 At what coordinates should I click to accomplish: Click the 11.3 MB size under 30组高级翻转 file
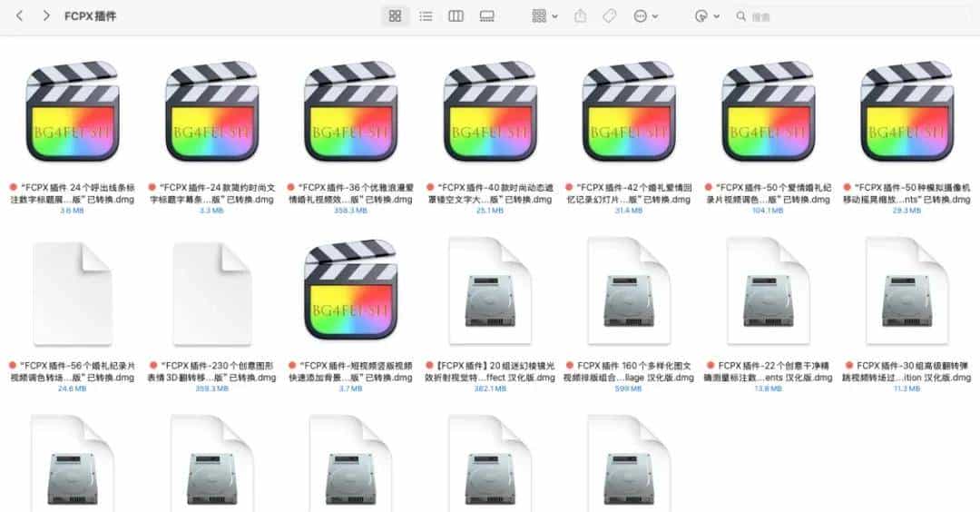[906, 389]
